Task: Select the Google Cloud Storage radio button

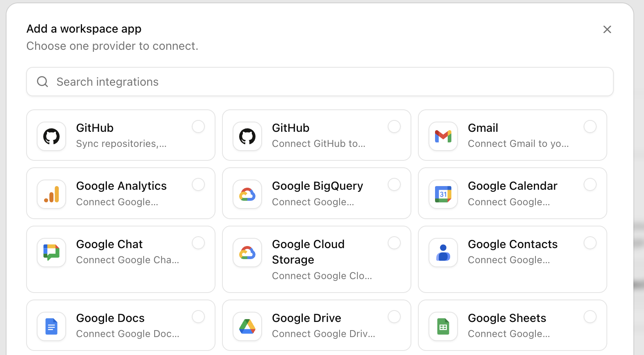Action: point(394,243)
